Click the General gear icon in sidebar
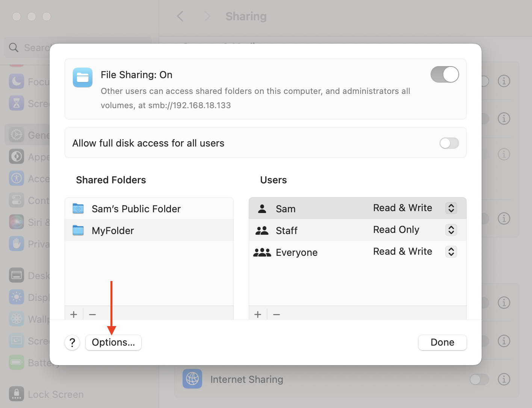Viewport: 532px width, 408px height. 17,135
